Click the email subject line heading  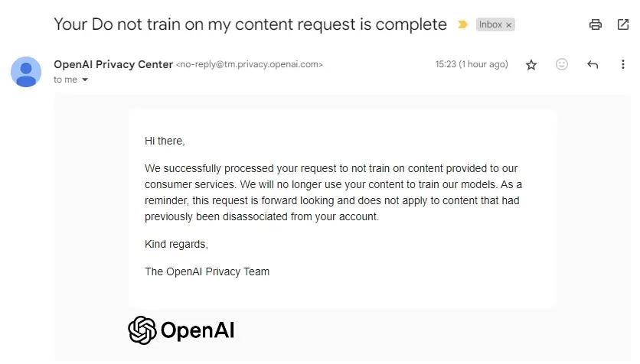[x=250, y=24]
